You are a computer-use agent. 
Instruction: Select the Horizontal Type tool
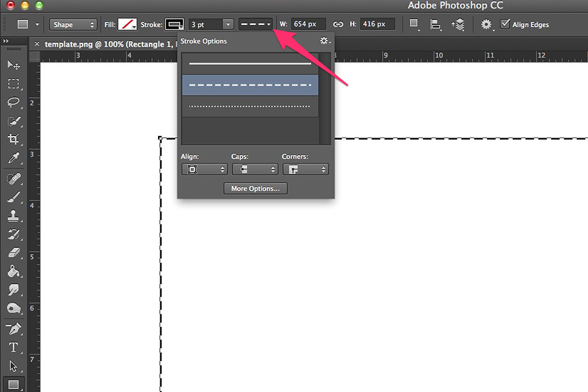click(14, 347)
